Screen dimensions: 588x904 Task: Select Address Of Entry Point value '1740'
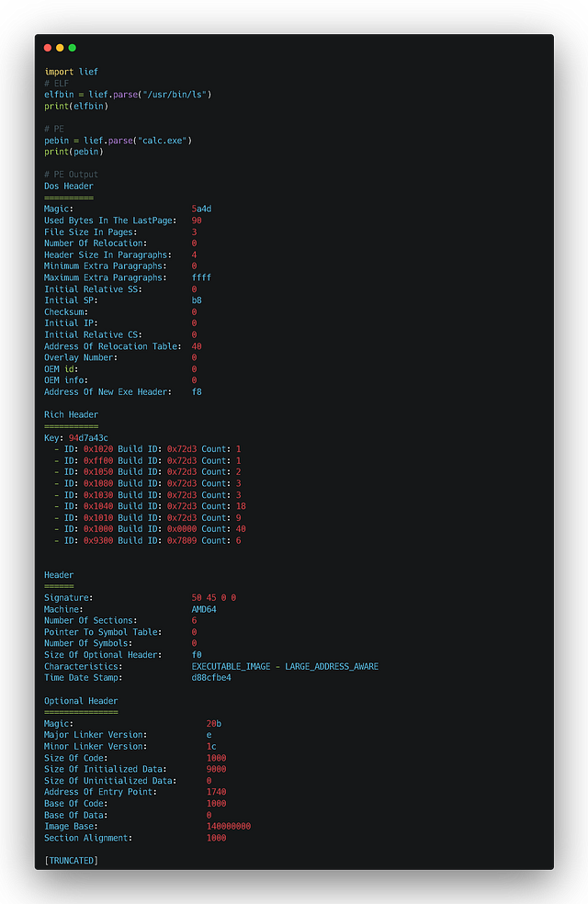(x=216, y=792)
